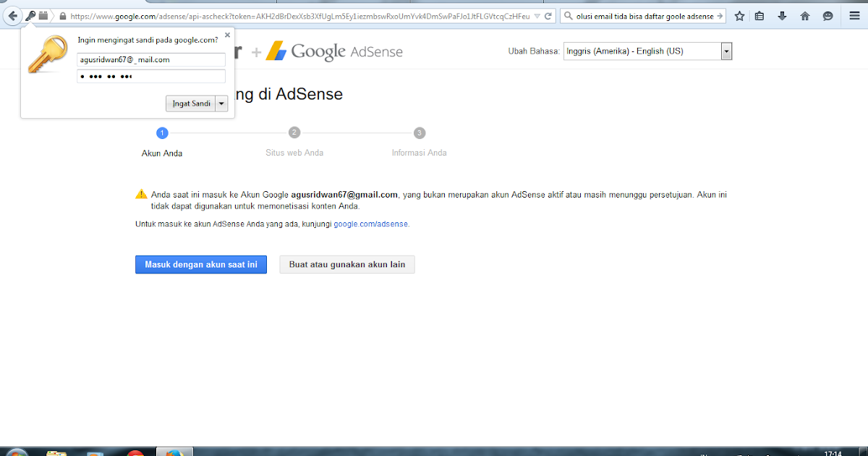Click the Akun Anda step label
This screenshot has width=868, height=456.
(x=162, y=153)
